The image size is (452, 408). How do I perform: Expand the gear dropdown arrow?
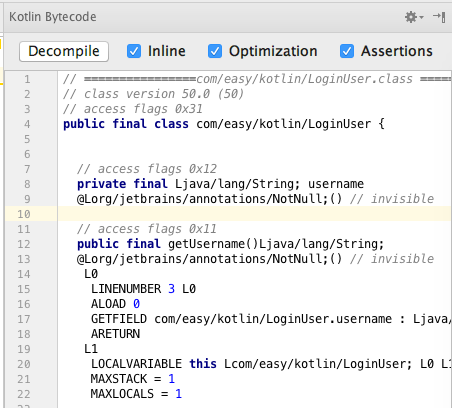tap(421, 17)
